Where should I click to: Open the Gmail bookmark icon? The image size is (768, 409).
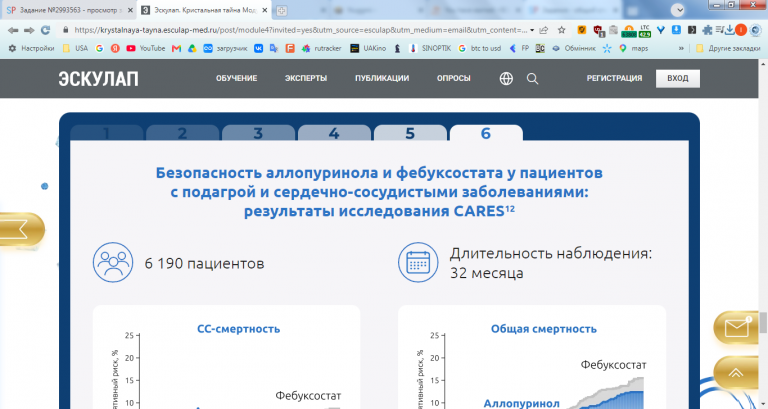[177, 48]
